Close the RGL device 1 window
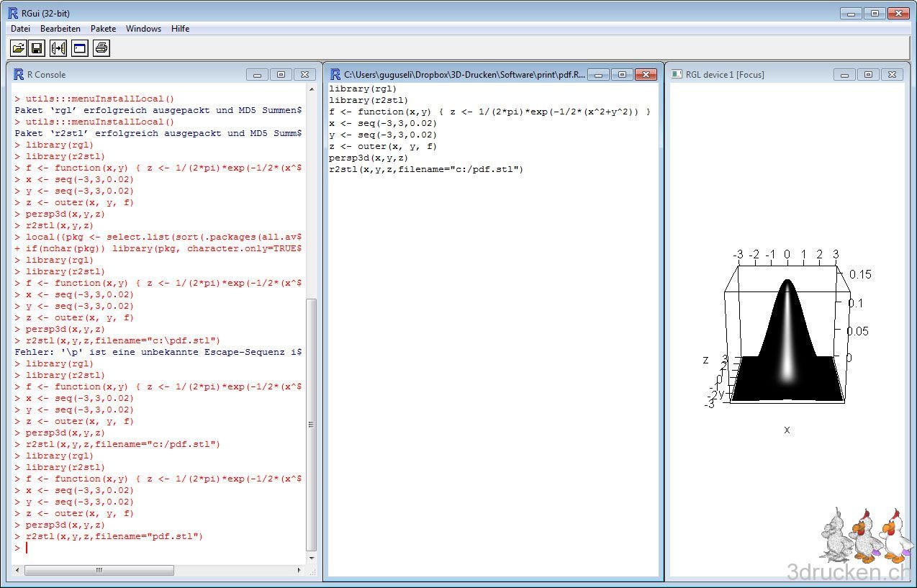Viewport: 917px width, 588px height. pos(892,74)
